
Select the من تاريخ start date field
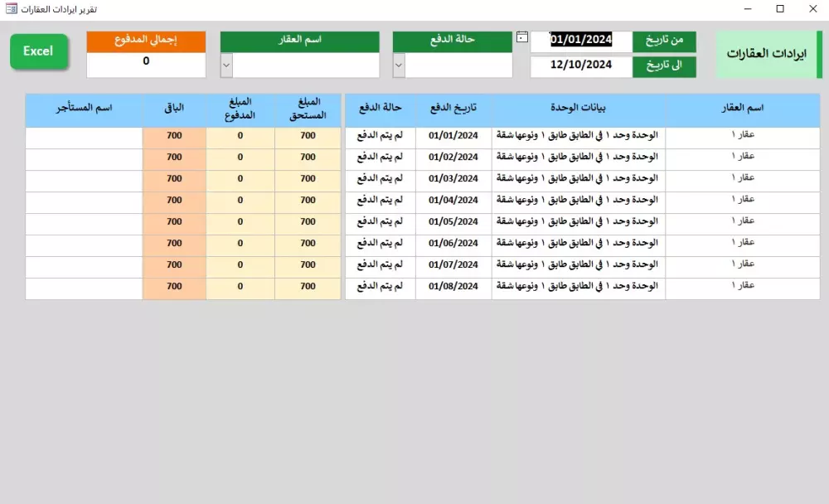tap(580, 39)
